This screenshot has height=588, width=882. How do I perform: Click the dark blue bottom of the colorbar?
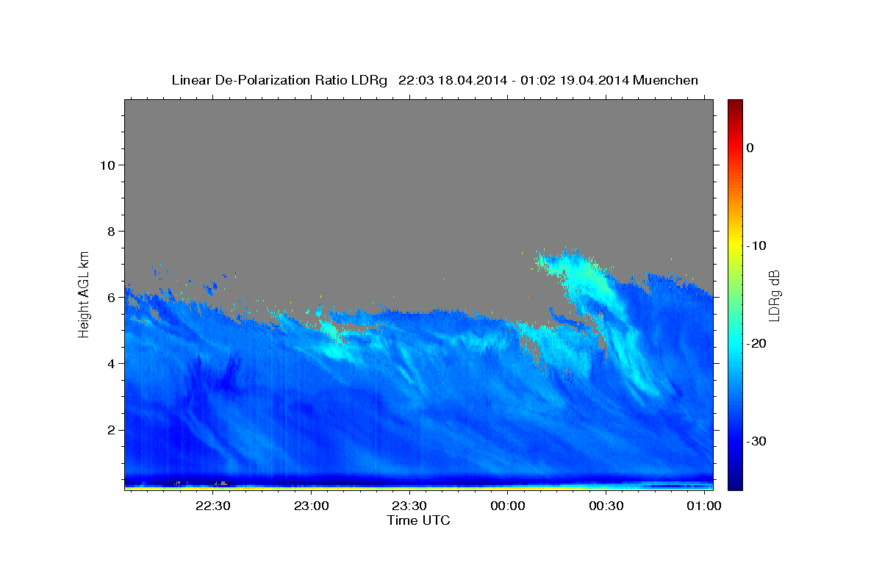point(735,481)
